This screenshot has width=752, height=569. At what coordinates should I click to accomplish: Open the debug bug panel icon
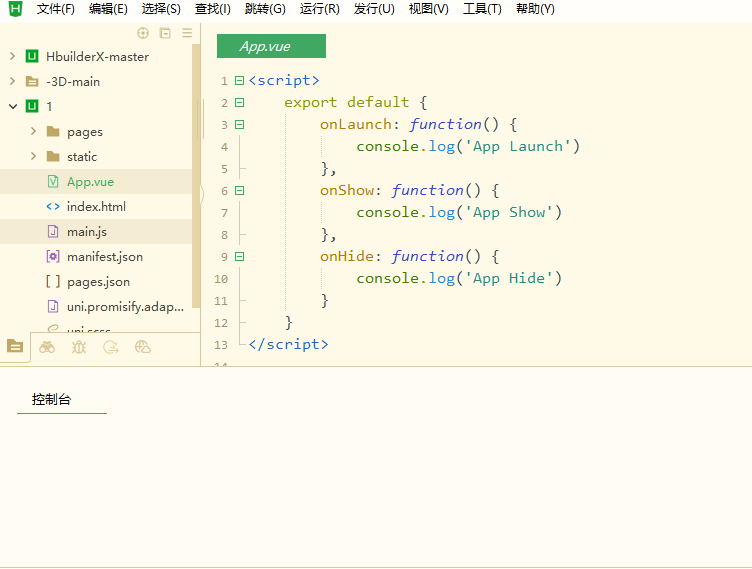coord(79,347)
